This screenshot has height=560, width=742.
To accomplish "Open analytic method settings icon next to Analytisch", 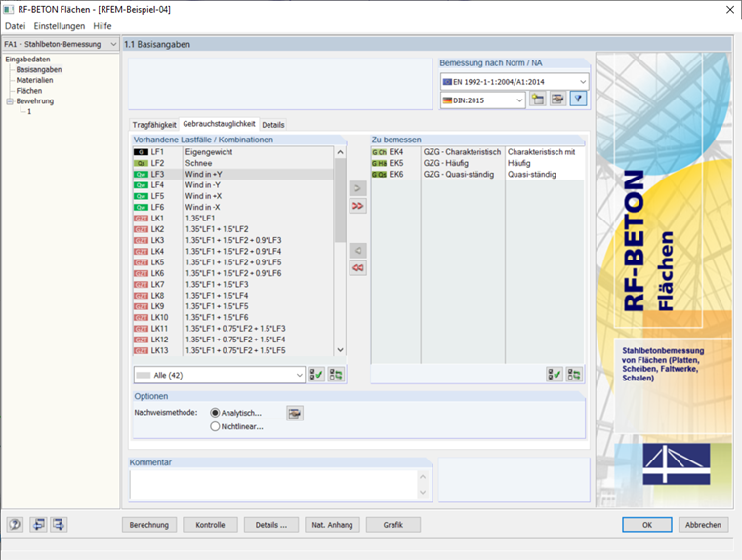I will click(295, 413).
